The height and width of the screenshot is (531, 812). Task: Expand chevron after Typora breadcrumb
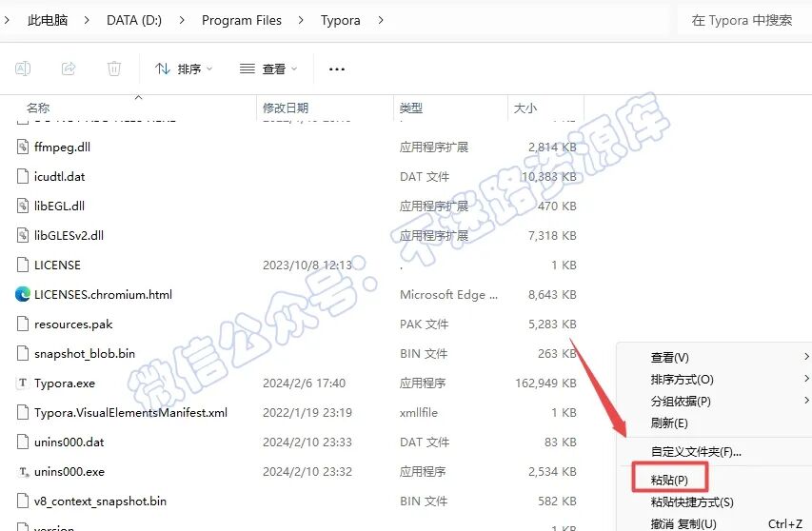pos(381,20)
